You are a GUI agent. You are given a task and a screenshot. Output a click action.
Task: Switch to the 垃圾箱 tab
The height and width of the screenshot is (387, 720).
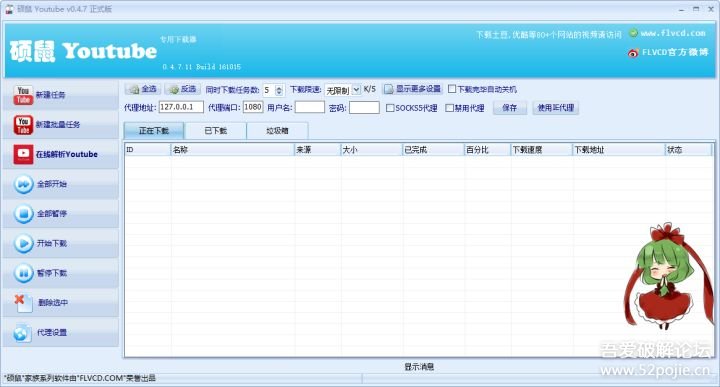[x=277, y=131]
